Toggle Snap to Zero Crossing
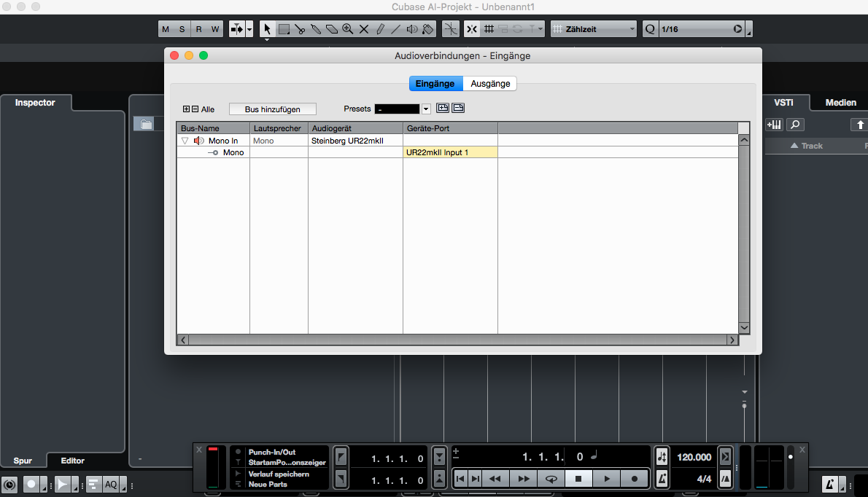The image size is (868, 497). point(451,28)
